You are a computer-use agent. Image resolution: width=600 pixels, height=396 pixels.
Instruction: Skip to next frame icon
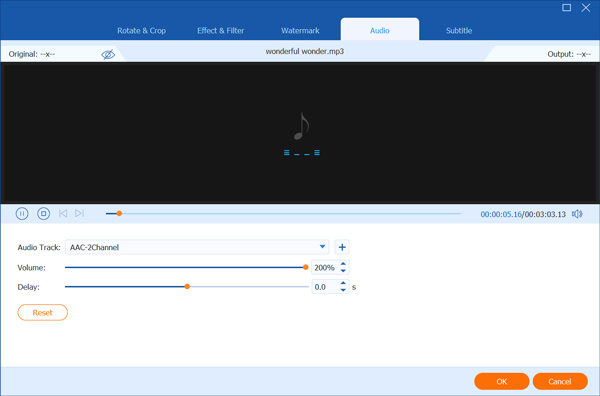pyautogui.click(x=80, y=213)
